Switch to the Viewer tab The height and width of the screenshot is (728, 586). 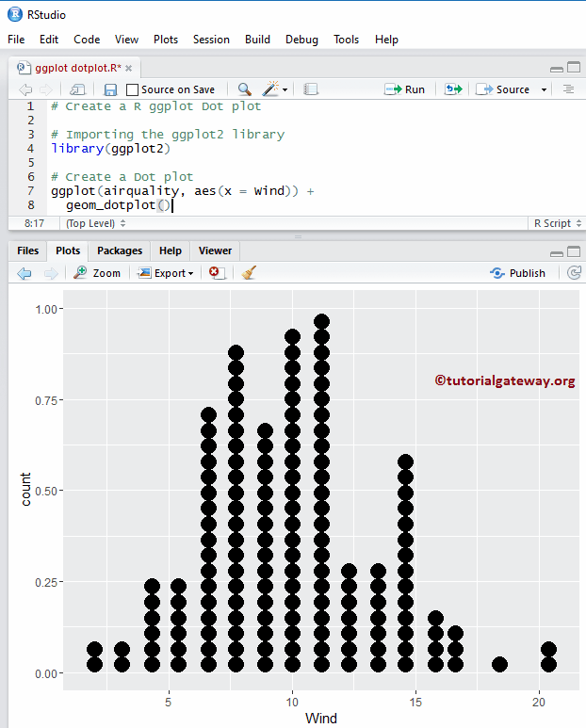(215, 251)
